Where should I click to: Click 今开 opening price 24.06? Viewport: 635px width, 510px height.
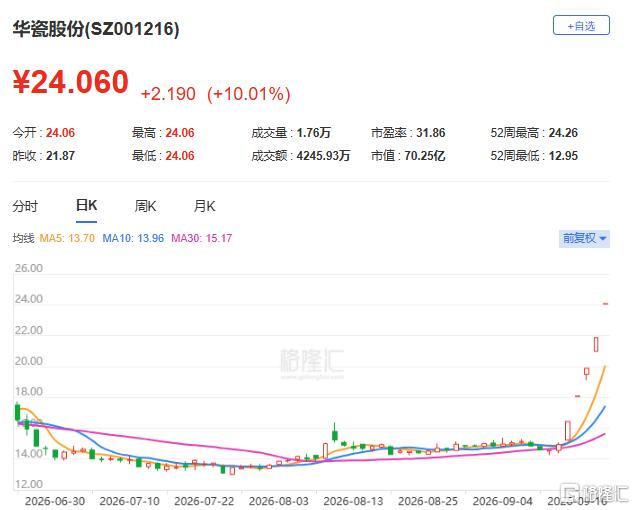coord(60,132)
